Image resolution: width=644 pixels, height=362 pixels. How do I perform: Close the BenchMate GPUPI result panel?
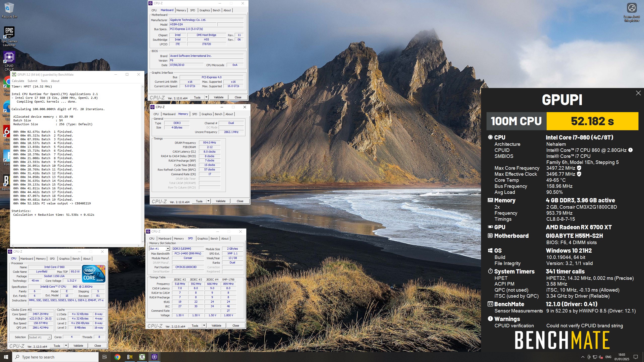click(638, 93)
